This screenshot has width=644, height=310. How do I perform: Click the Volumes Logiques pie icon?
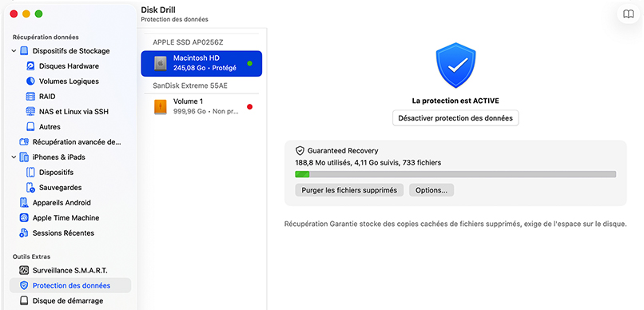pos(30,81)
